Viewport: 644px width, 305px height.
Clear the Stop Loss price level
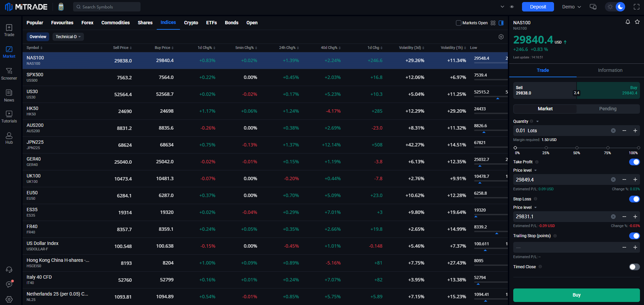[x=613, y=217]
